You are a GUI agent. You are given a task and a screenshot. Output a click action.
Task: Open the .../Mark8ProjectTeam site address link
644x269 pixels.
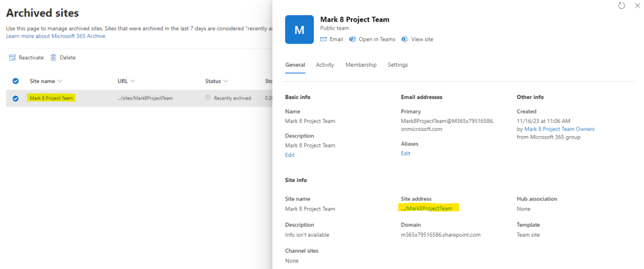(x=427, y=209)
